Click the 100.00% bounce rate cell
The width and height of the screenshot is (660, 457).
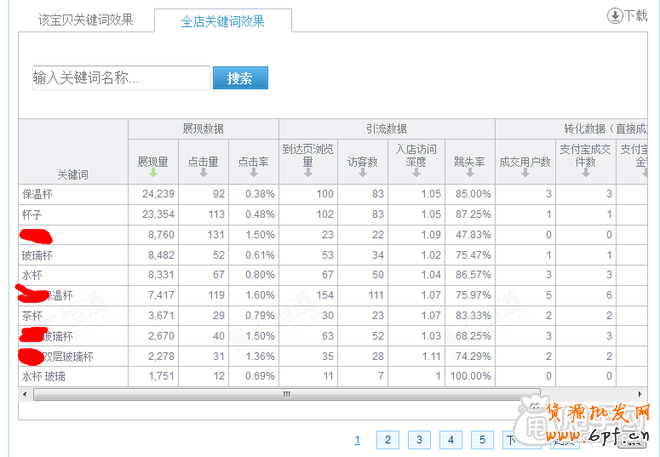471,376
